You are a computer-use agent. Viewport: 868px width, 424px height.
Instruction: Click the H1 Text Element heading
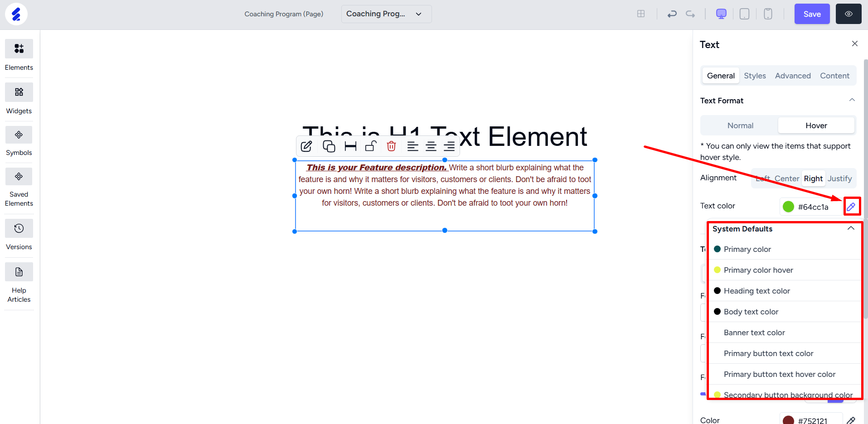(445, 137)
